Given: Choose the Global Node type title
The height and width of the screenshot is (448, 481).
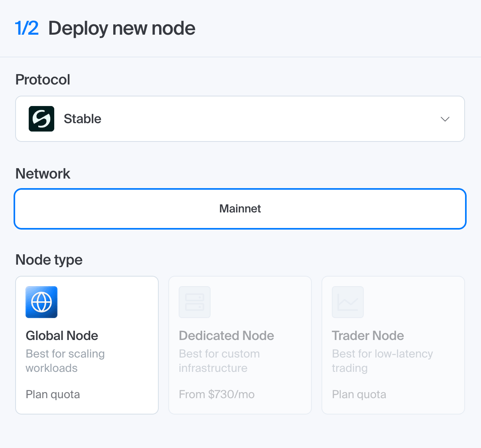Looking at the screenshot, I should pos(62,336).
